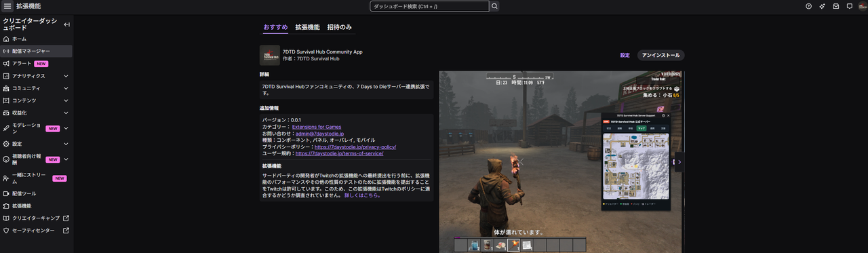The width and height of the screenshot is (868, 253).
Task: Open ホーム in the sidebar
Action: (x=36, y=39)
